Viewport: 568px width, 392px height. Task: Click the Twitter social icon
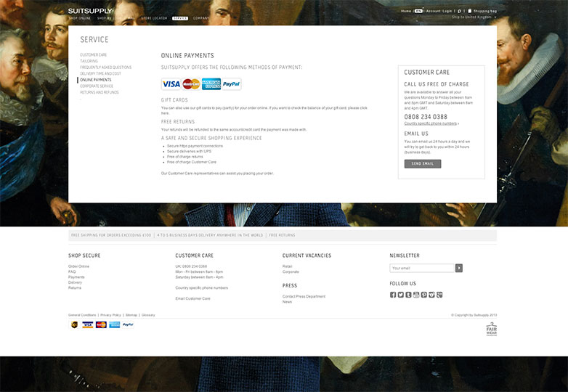pyautogui.click(x=400, y=295)
